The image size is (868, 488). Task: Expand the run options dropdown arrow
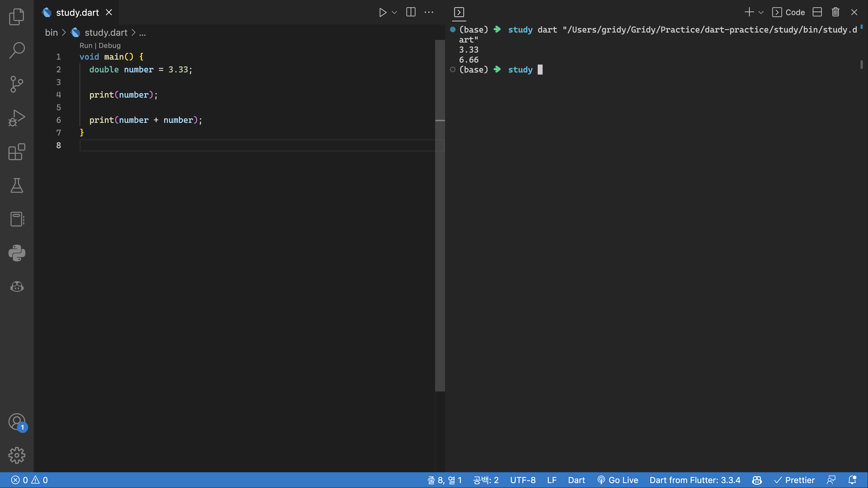click(x=394, y=13)
